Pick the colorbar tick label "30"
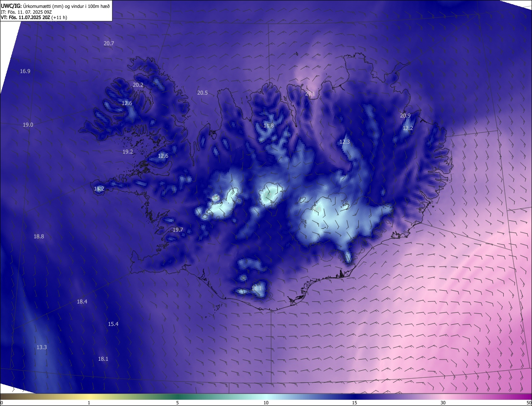 pyautogui.click(x=443, y=403)
